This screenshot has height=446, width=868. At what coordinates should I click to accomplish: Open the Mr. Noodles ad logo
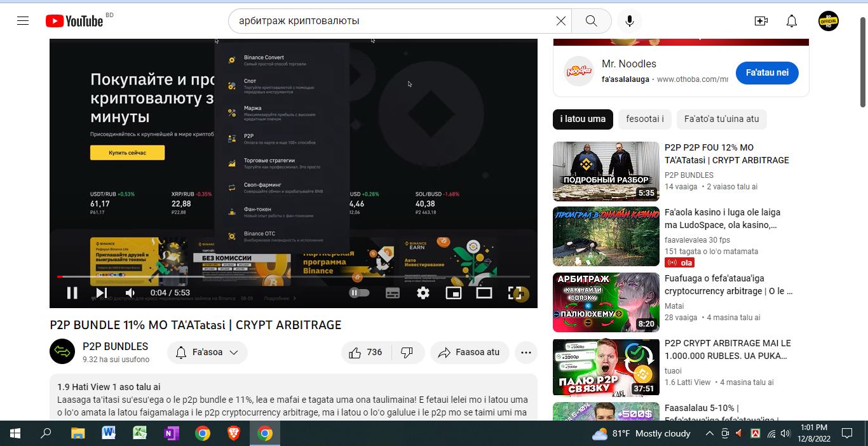pyautogui.click(x=579, y=71)
